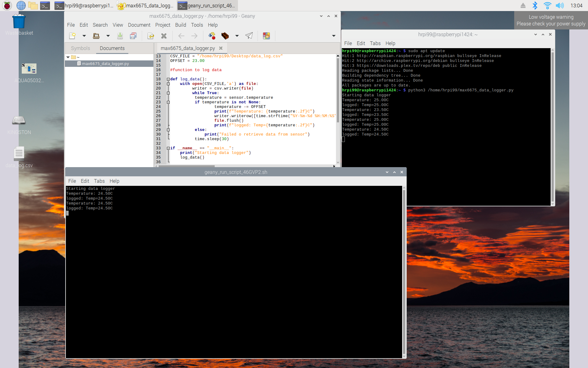
Task: Close current file with X toolbar icon
Action: (x=164, y=36)
